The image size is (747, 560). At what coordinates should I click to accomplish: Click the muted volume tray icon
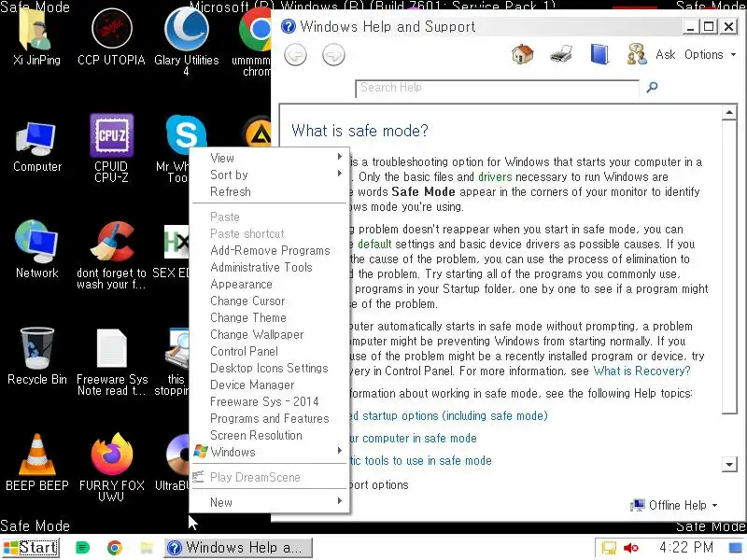[631, 548]
